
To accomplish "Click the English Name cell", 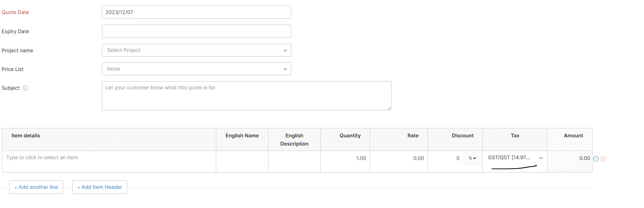I will tap(242, 161).
